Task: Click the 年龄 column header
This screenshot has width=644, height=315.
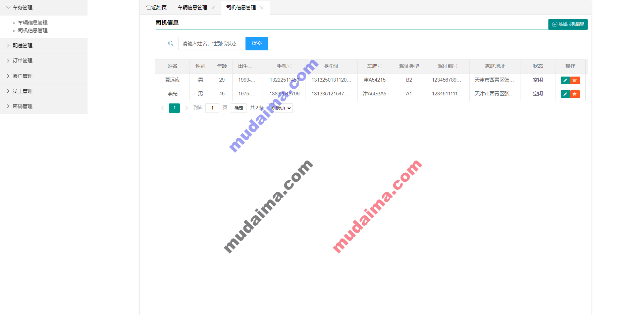Action: tap(222, 66)
